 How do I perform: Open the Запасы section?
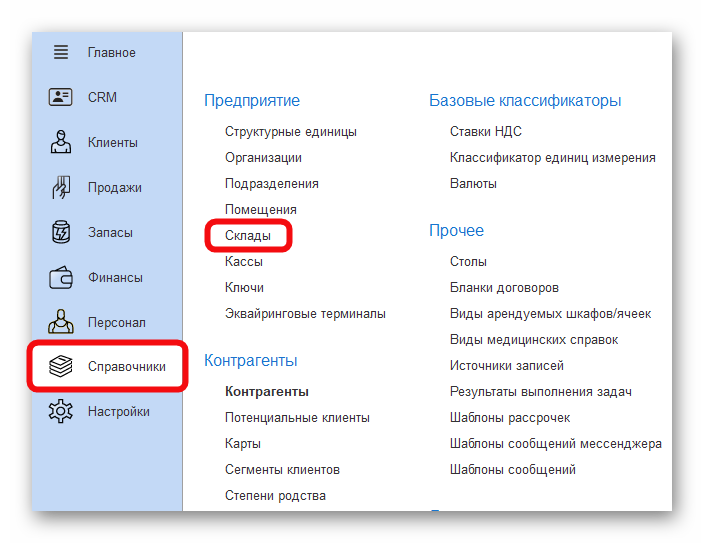pos(110,232)
